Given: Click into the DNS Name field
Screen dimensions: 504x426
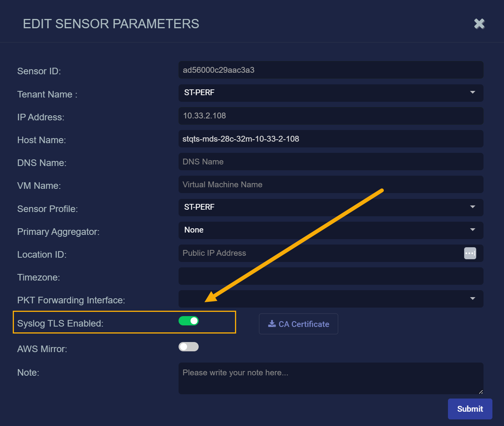Looking at the screenshot, I should point(331,162).
